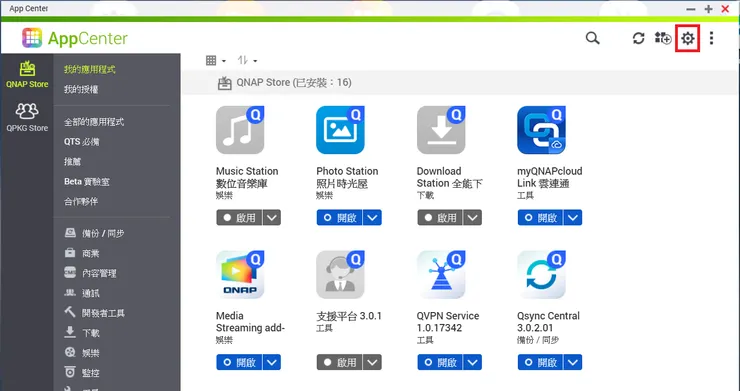Screen dimensions: 740x391
Task: Open Qsync Central with 開啟 button
Action: pyautogui.click(x=541, y=362)
